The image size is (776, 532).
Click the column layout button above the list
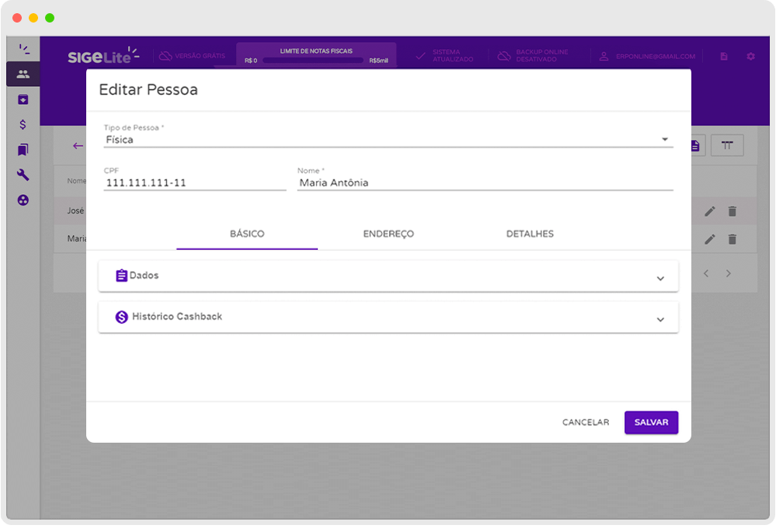pyautogui.click(x=727, y=145)
